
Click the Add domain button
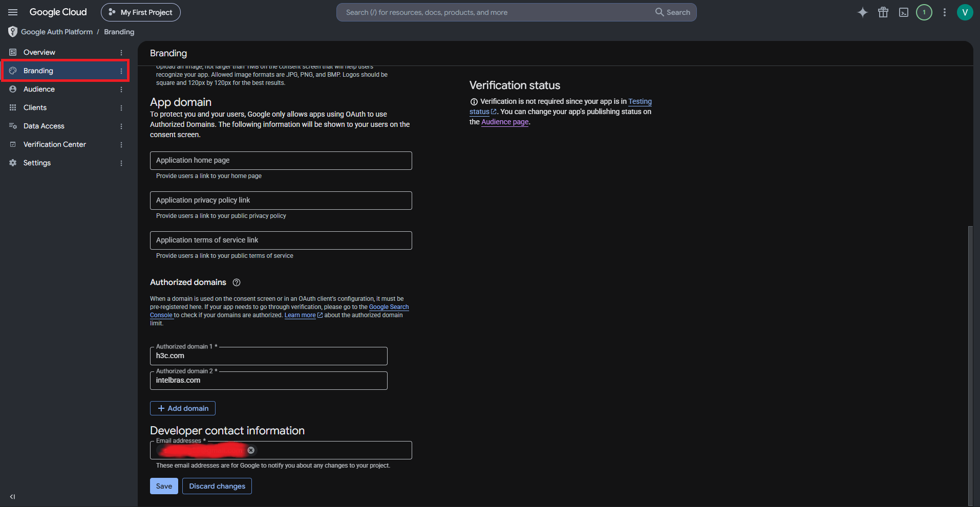[183, 408]
